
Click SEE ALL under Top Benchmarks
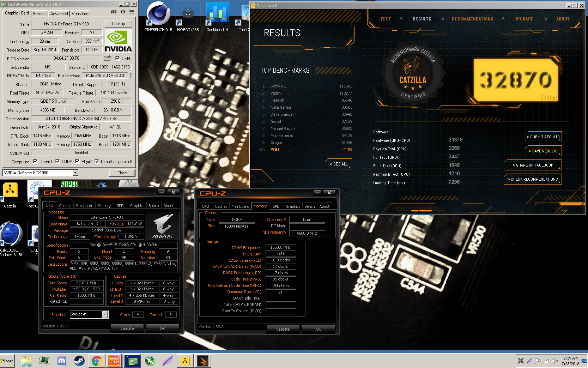(x=338, y=164)
